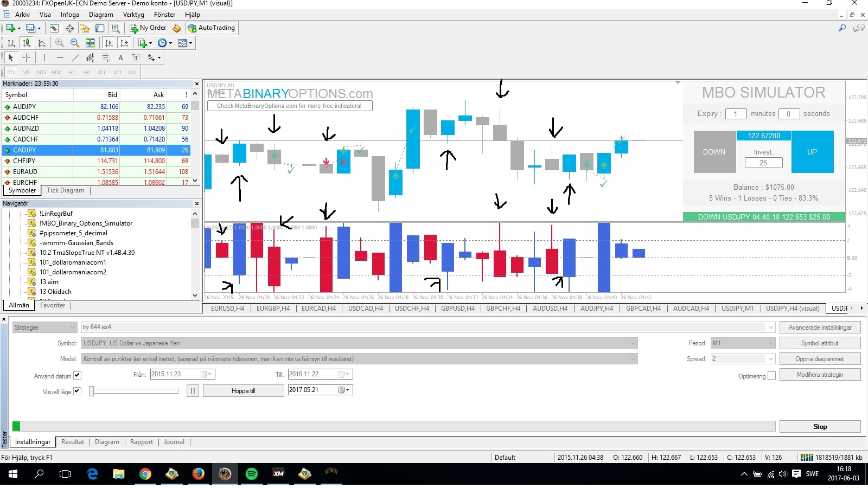868x488 pixels.
Task: Switch to the Resultat tab
Action: (x=73, y=442)
